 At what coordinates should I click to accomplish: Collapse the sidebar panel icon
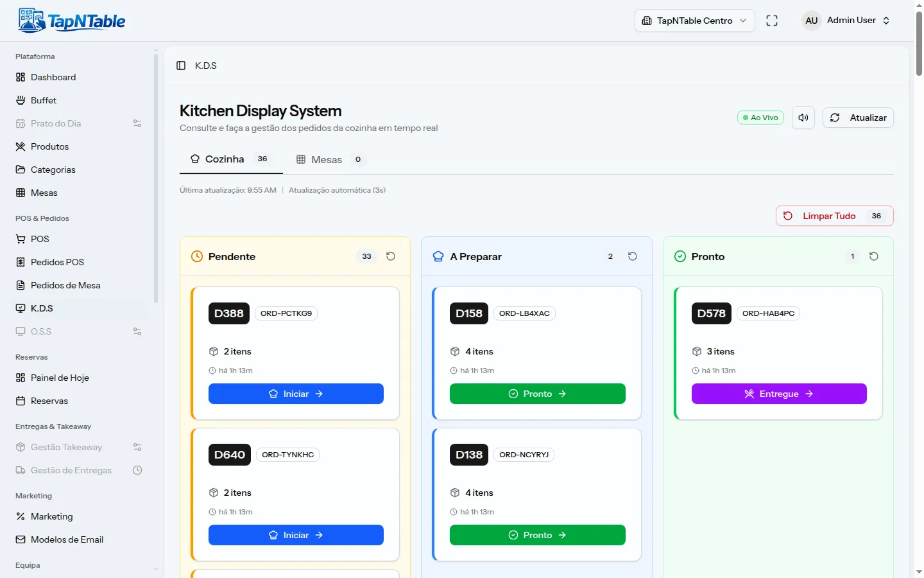point(181,66)
